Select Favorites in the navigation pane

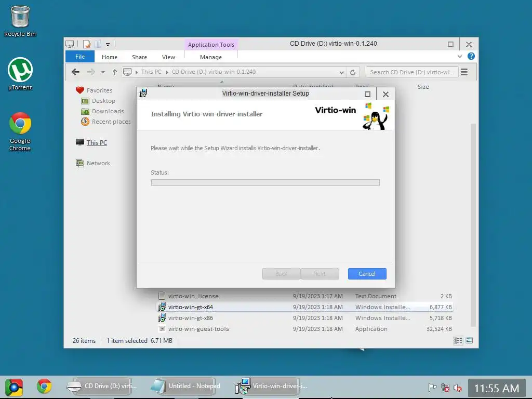point(95,90)
